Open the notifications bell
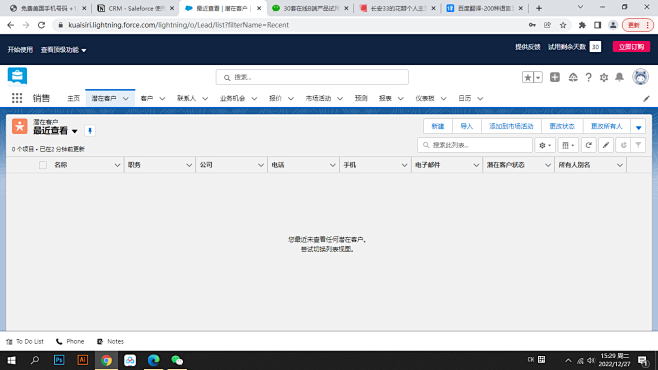 (619, 77)
